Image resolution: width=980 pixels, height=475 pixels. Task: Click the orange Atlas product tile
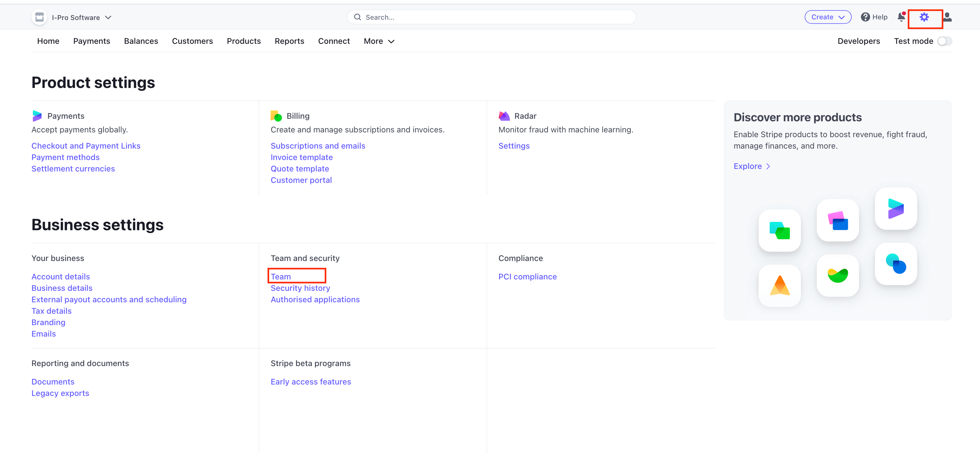780,286
